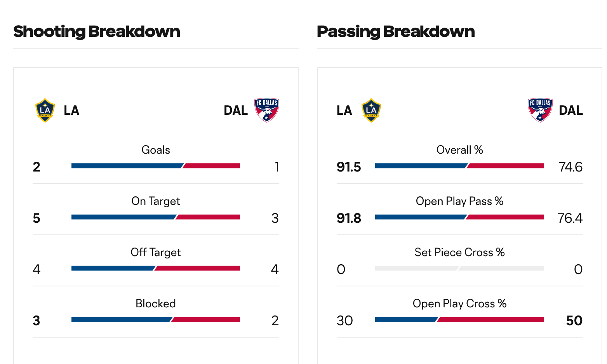The height and width of the screenshot is (364, 607).
Task: Click LA Galaxy logo in Passing Breakdown
Action: coord(371,110)
